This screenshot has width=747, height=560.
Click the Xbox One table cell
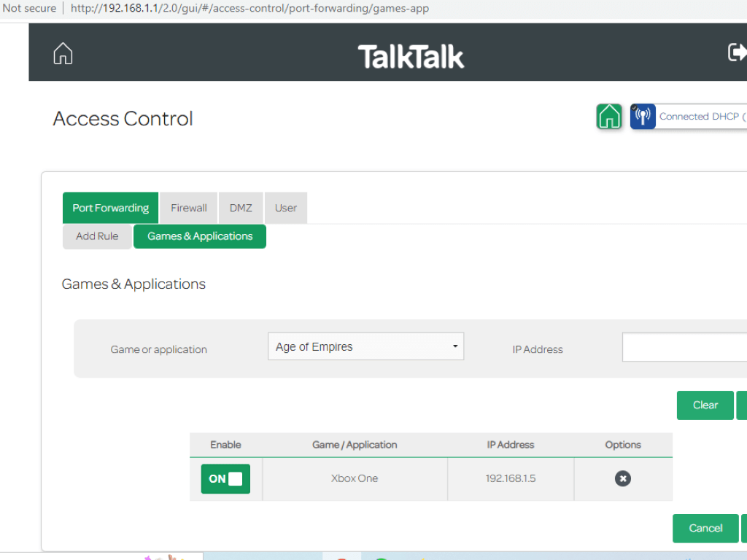[x=355, y=478]
